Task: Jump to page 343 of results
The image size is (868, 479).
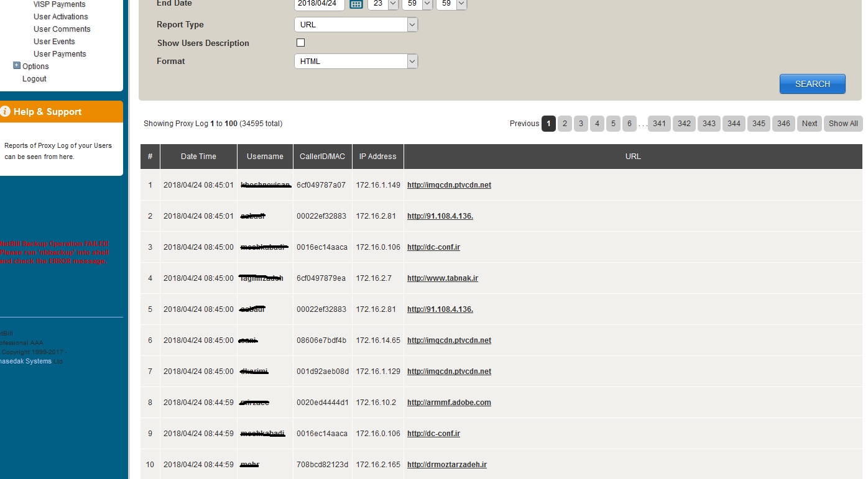Action: coord(709,124)
